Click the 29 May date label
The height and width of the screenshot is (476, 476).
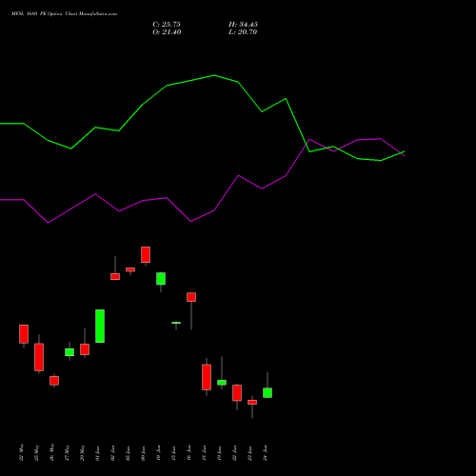click(x=82, y=452)
